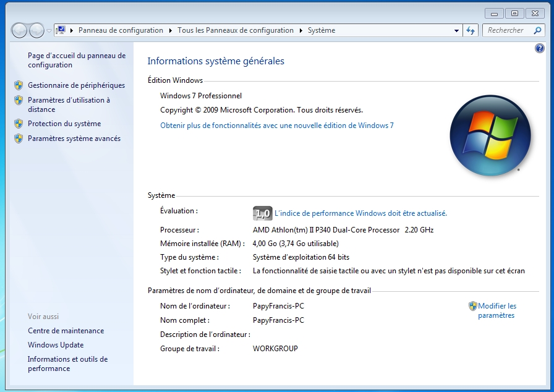Open the Windows Update link
This screenshot has width=554, height=392.
tap(56, 345)
